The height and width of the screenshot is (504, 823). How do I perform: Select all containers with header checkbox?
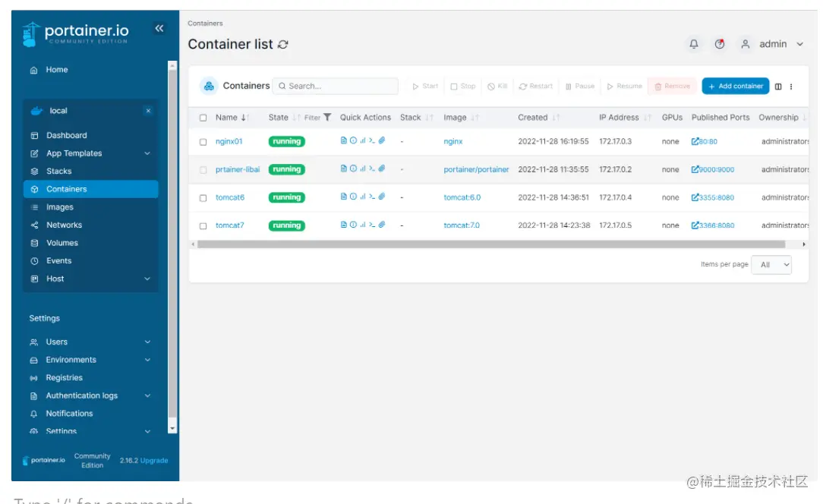click(x=203, y=118)
